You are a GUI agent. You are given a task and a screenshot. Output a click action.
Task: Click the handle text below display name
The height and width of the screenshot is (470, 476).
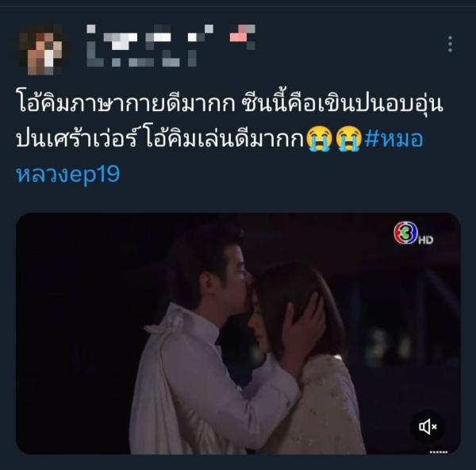pos(141,59)
